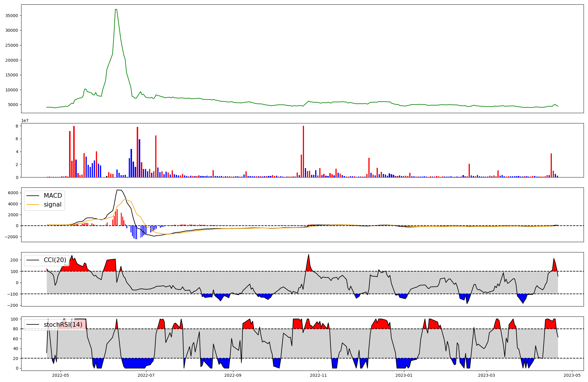
Task: Click the 1e7 volume scale label
Action: tap(25, 120)
